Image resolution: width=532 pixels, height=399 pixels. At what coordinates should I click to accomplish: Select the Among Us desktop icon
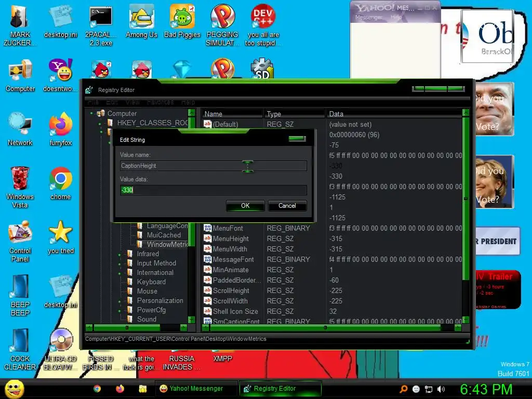click(x=141, y=22)
